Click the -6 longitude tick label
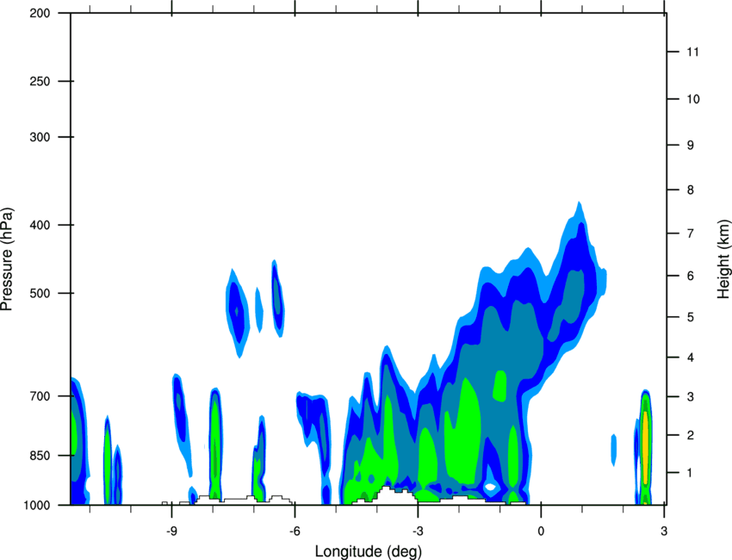Viewport: 732px width, 560px height. 295,532
